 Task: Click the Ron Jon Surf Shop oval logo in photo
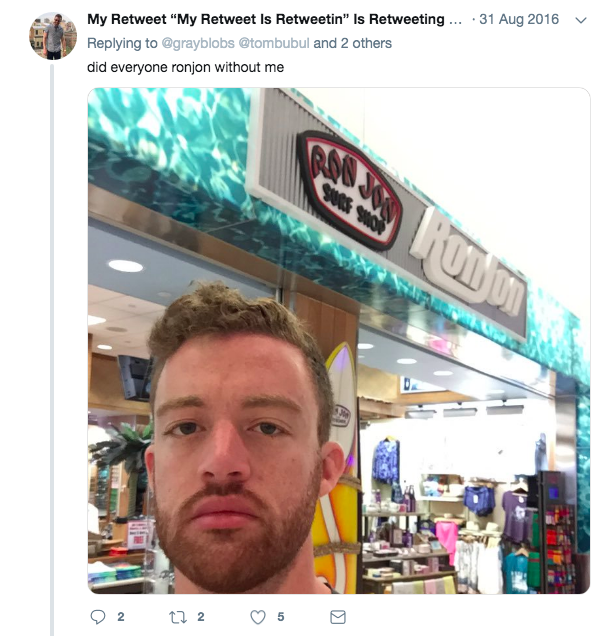[x=349, y=190]
